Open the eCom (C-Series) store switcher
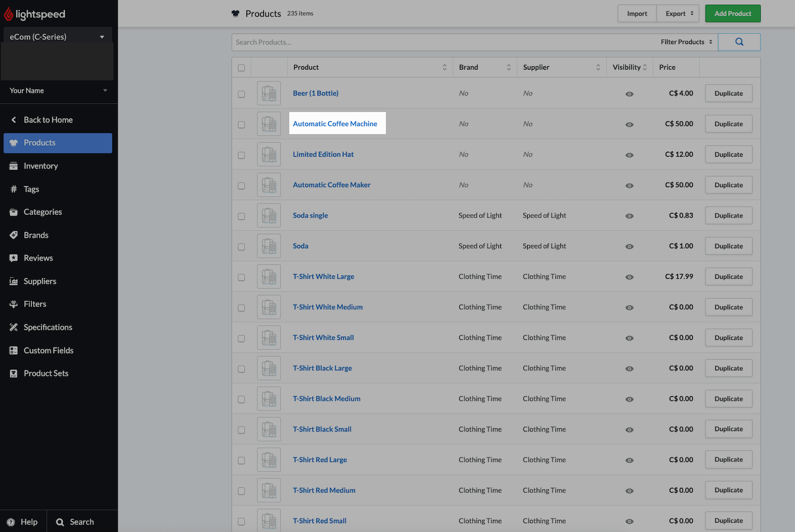Screen dimensions: 795x532 coord(57,36)
